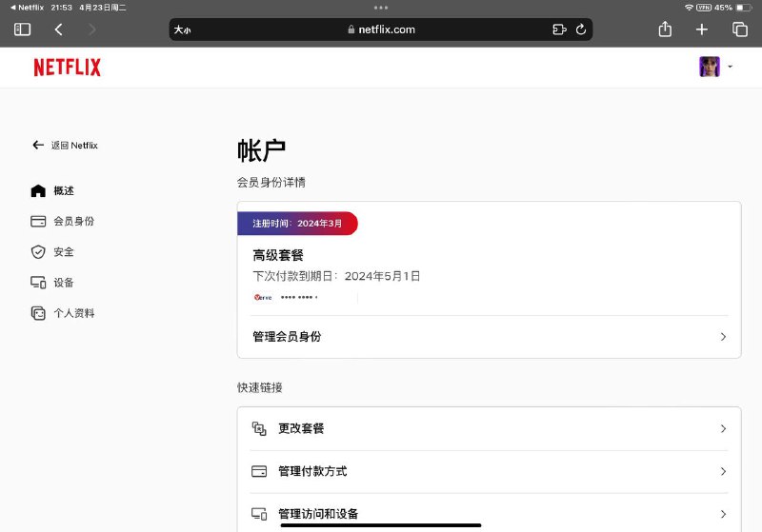The width and height of the screenshot is (762, 532).
Task: Open the 更改套餐 quick link
Action: (489, 428)
